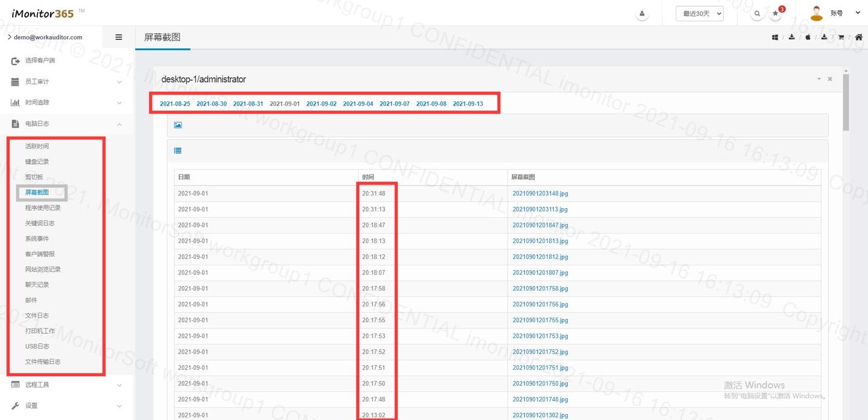Open starred notifications icon with badge
868x420 pixels.
[776, 13]
